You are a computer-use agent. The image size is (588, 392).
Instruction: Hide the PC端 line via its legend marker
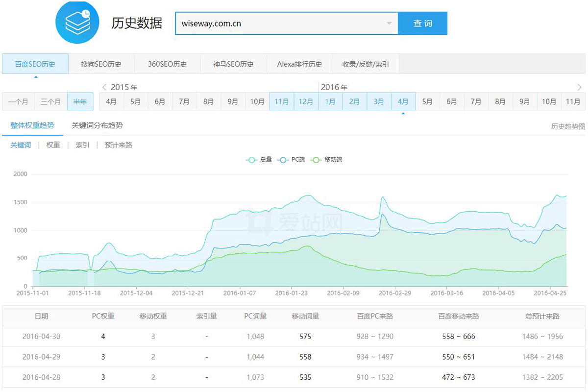[x=290, y=160]
